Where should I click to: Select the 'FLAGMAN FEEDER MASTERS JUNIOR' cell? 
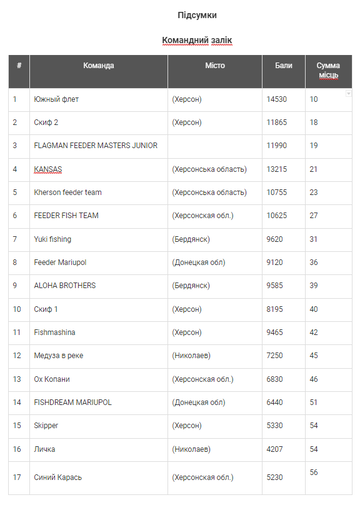tap(98, 146)
